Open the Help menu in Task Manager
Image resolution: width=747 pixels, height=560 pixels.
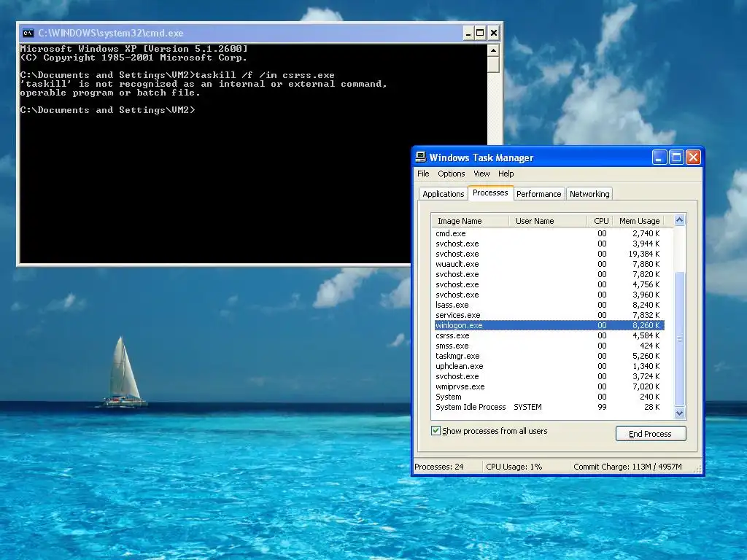[x=506, y=174]
